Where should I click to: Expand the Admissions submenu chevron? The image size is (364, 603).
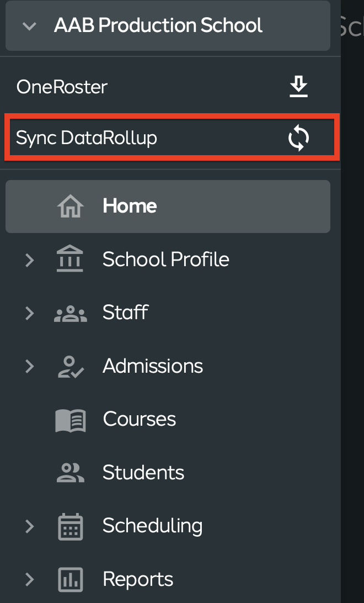(29, 366)
